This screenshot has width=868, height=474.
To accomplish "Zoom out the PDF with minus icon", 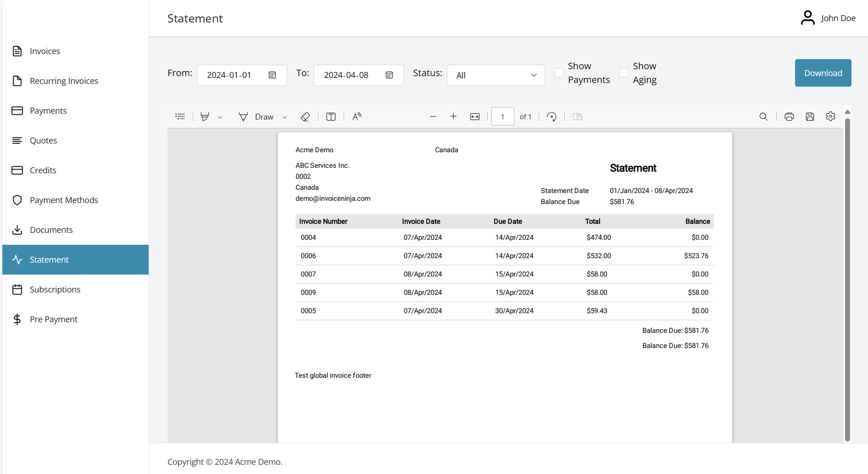I will 433,116.
